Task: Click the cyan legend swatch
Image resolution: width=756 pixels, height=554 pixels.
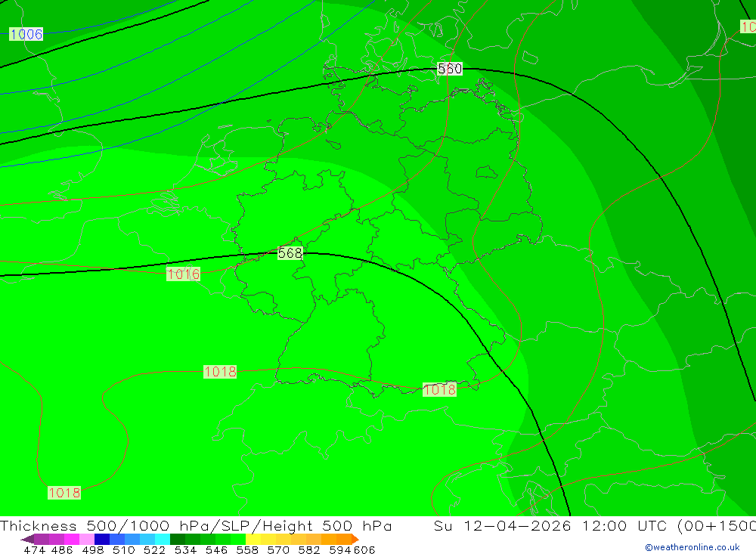Action: [162, 539]
